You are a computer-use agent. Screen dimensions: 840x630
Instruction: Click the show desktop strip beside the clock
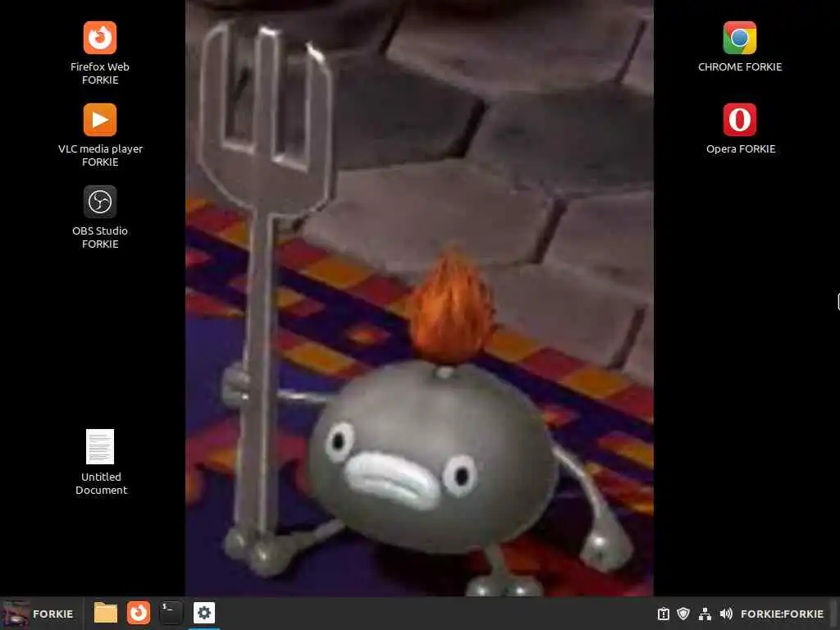835,614
